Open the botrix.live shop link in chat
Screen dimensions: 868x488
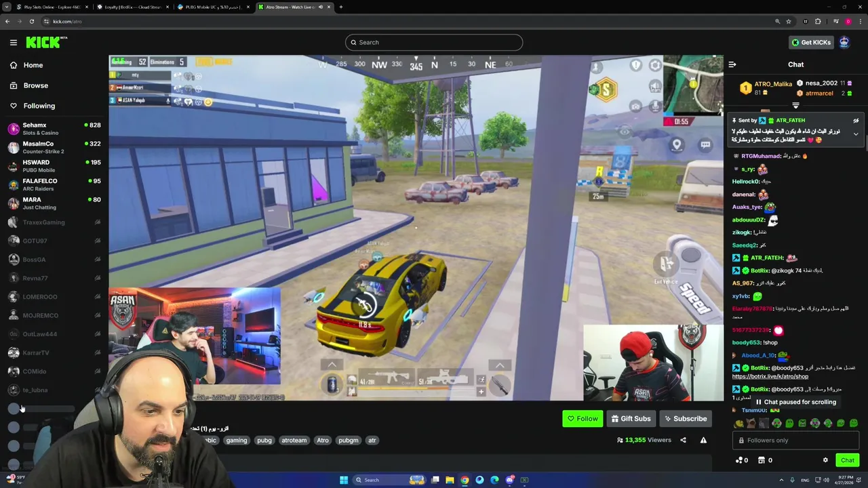770,376
